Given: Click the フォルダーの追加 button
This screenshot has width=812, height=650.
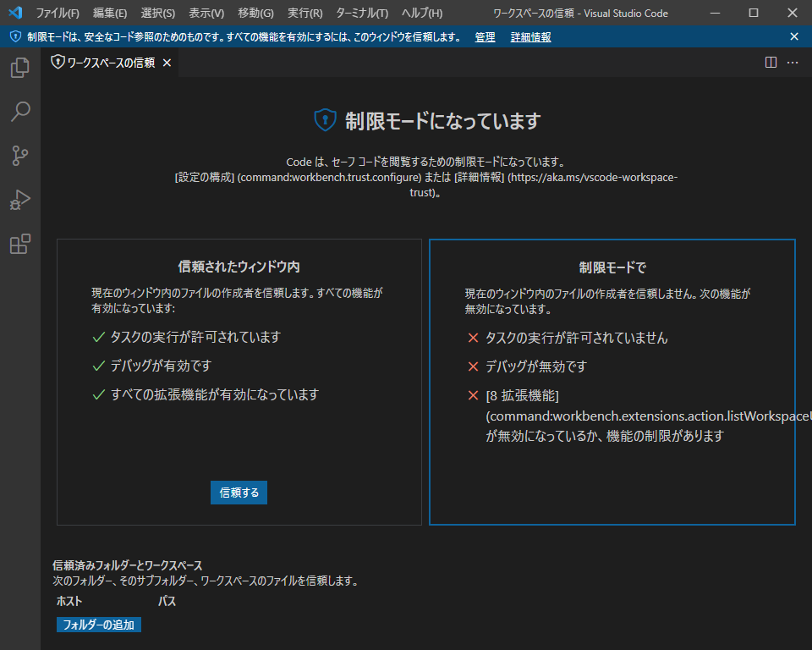Looking at the screenshot, I should (x=98, y=625).
